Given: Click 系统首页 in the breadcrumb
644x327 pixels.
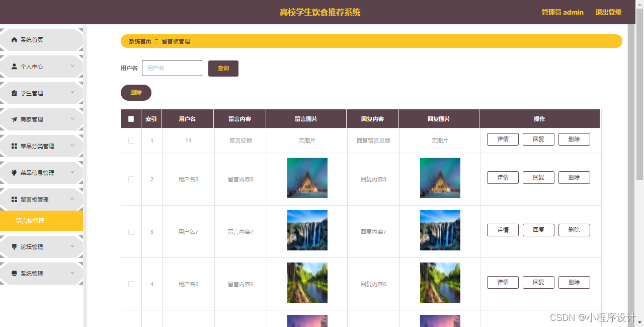Looking at the screenshot, I should coord(140,41).
